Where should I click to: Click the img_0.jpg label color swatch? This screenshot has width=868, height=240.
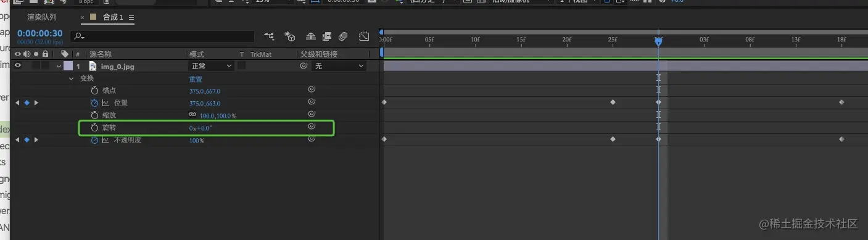click(68, 66)
